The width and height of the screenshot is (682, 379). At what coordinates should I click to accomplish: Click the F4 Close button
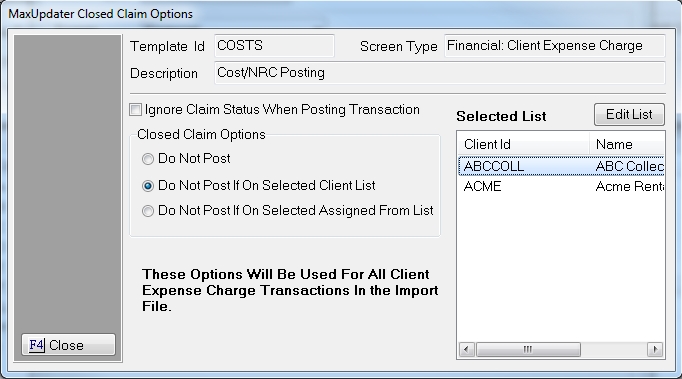(68, 345)
